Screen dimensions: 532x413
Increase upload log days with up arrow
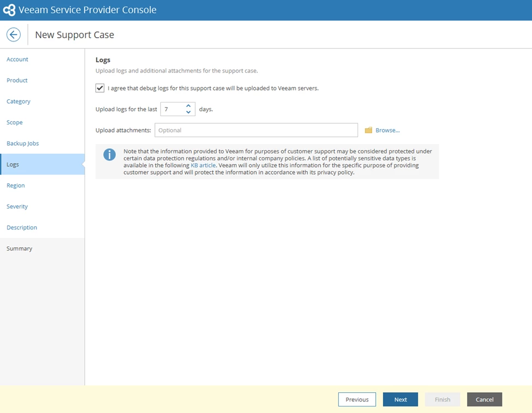tap(188, 106)
